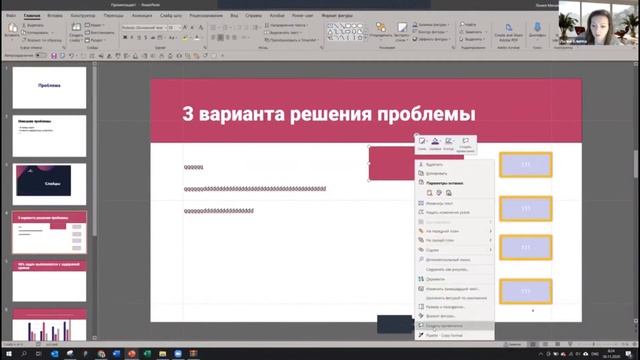Open Excel from the taskbar
This screenshot has width=640, height=360.
[147, 354]
